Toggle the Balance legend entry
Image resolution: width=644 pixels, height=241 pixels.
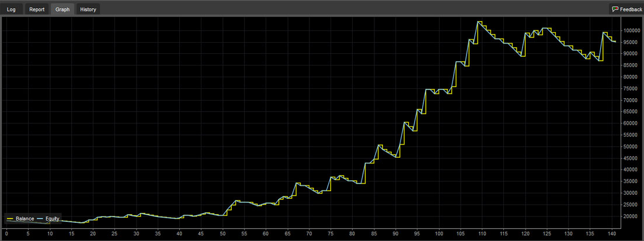20,219
